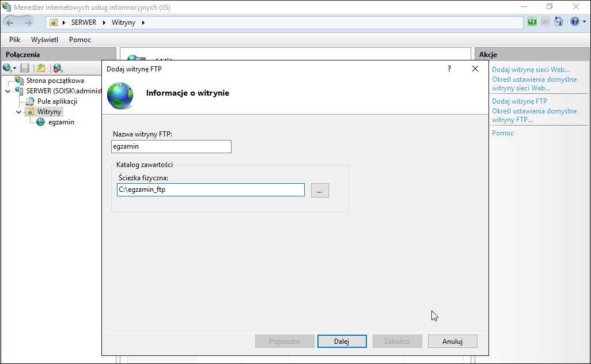Click into Ścieżka fizyczna path field
The image size is (591, 364).
coord(211,190)
